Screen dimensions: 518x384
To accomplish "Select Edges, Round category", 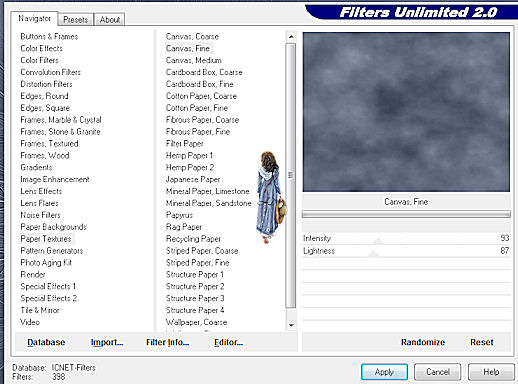I will pyautogui.click(x=44, y=96).
